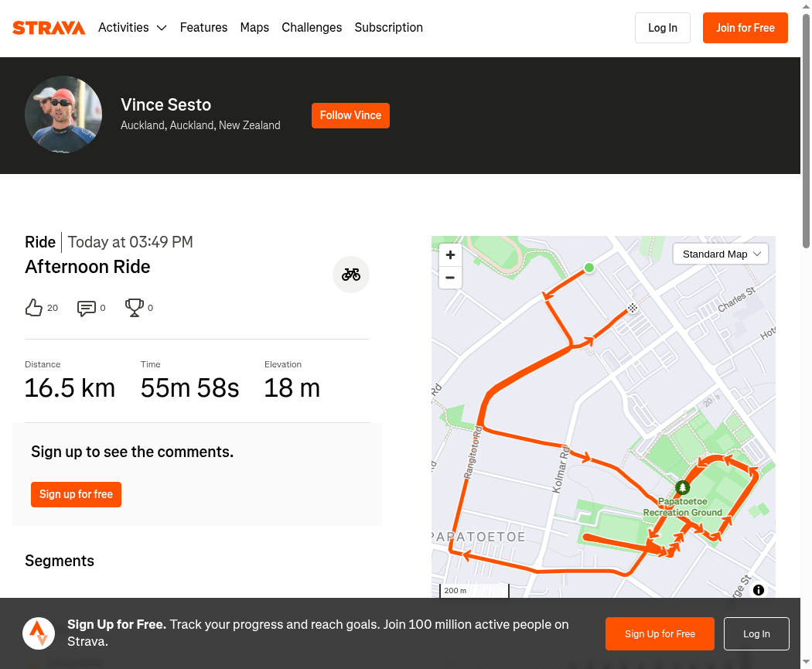The width and height of the screenshot is (812, 669).
Task: Zoom out on the map
Action: pos(450,278)
